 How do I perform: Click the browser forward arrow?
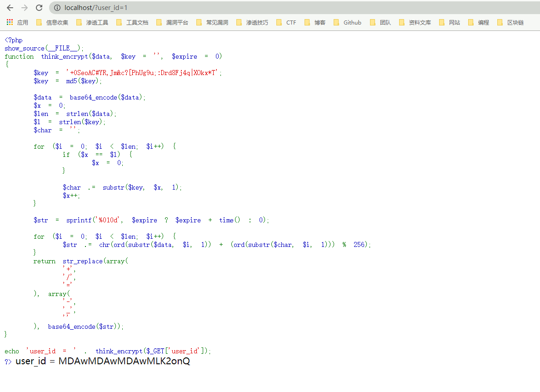pos(25,8)
